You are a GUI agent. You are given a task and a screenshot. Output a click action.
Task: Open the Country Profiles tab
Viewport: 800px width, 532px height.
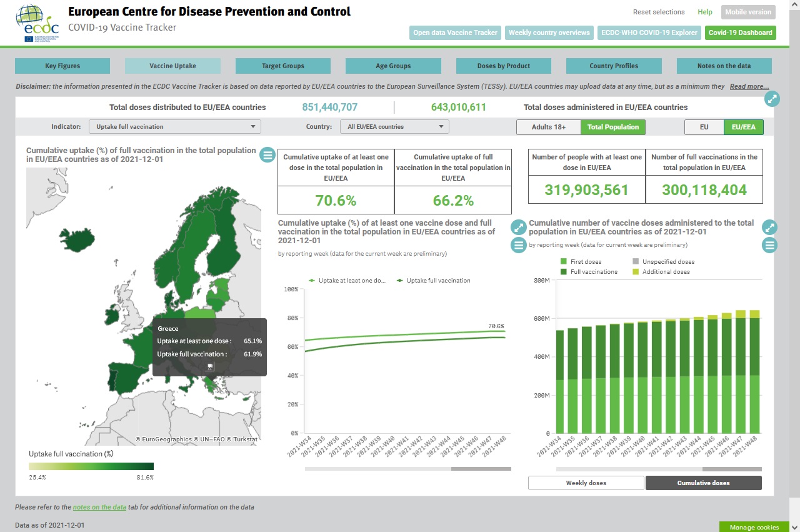614,66
